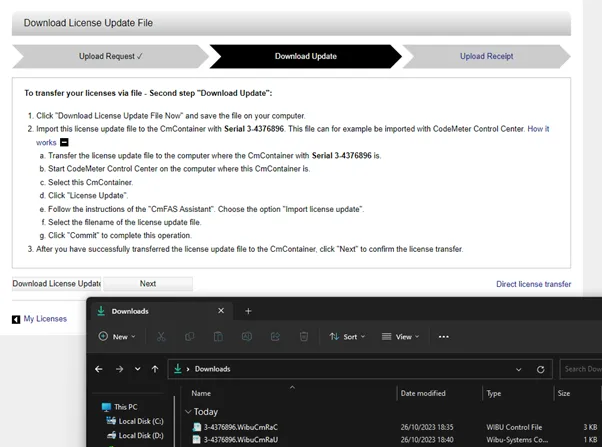
Task: Click the Share icon in Explorer toolbar
Action: tap(275, 337)
